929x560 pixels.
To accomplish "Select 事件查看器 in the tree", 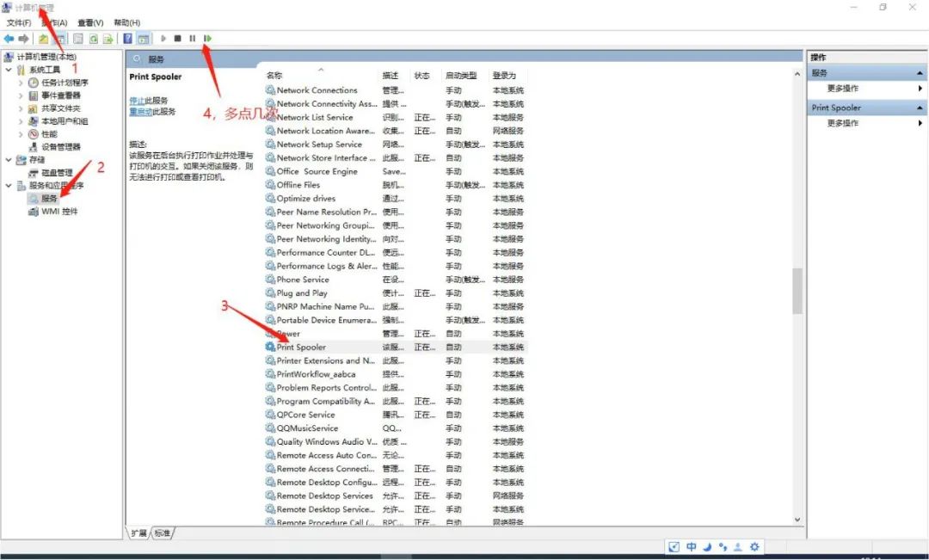I will click(61, 95).
